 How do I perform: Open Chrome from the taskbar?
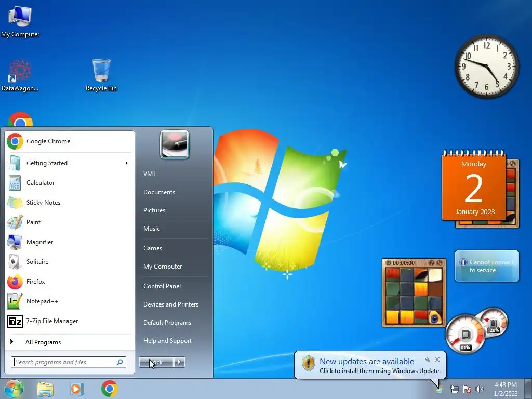coord(109,389)
